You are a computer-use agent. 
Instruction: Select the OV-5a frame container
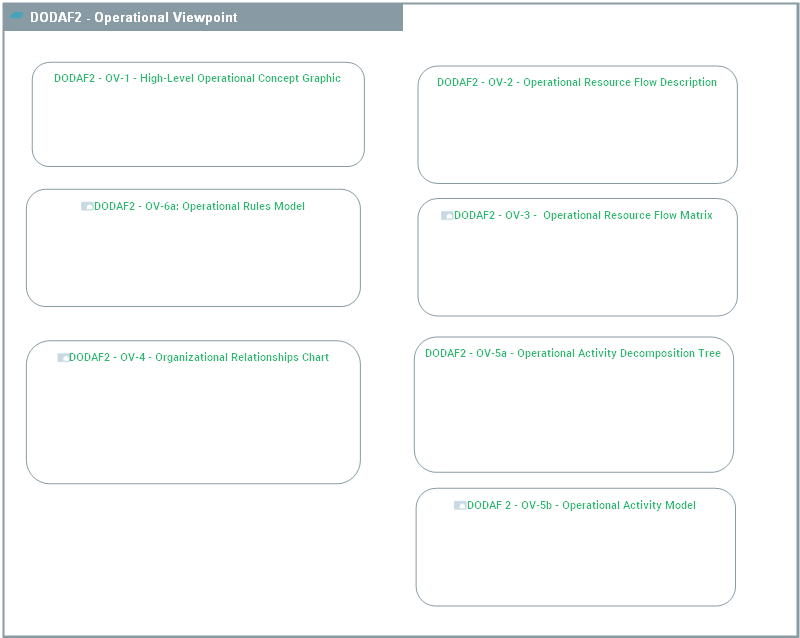(x=575, y=415)
